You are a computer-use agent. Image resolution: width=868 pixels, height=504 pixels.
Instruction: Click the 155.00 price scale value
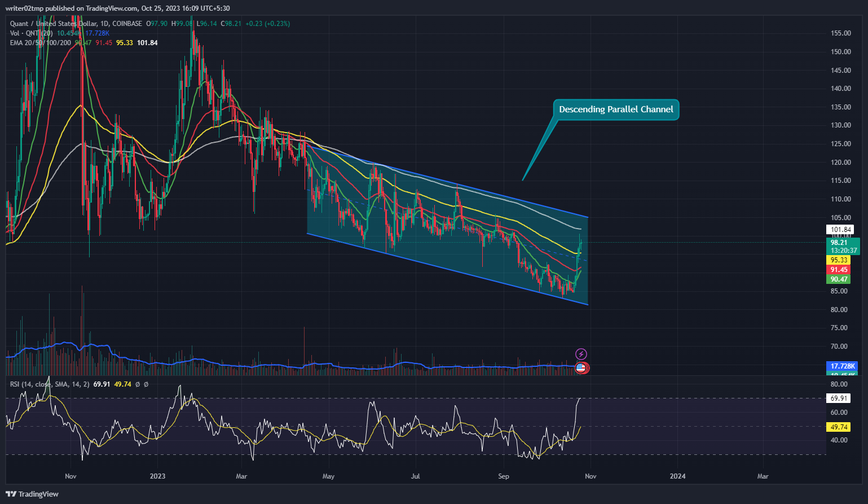coord(841,33)
